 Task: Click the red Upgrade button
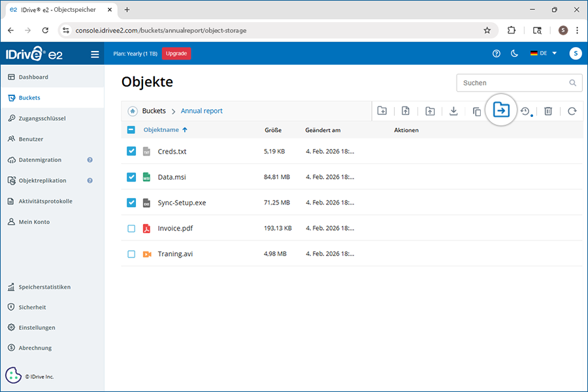tap(176, 54)
